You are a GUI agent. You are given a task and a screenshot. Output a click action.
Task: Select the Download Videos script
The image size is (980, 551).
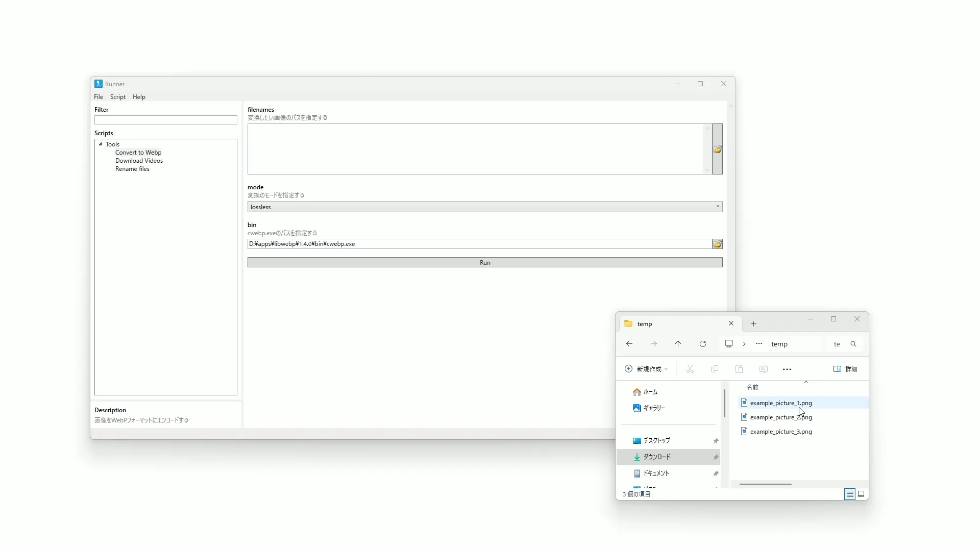pos(139,161)
